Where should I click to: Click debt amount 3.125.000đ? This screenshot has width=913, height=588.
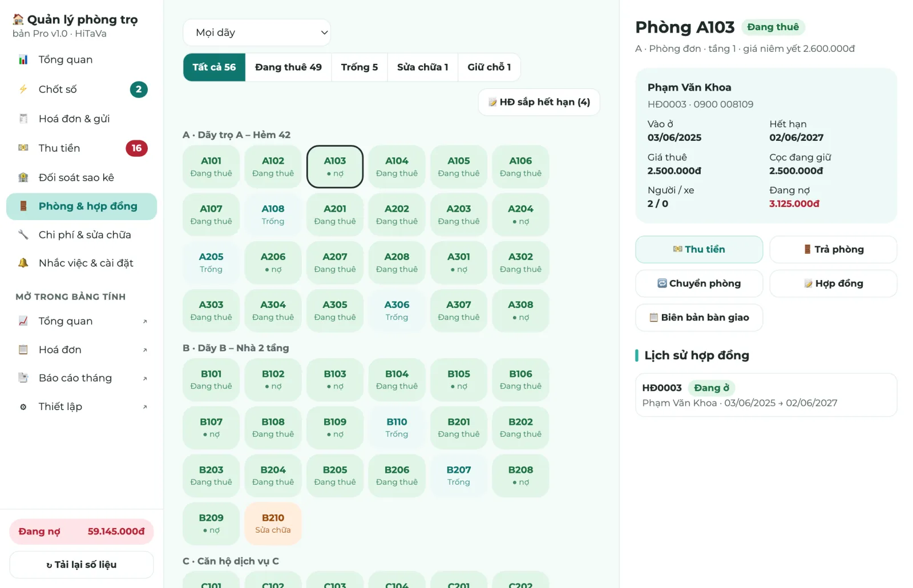tap(794, 204)
